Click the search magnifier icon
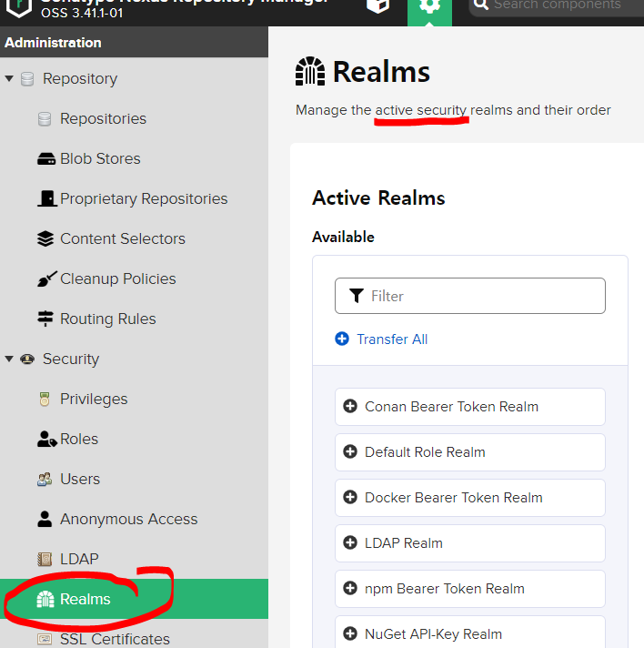The width and height of the screenshot is (644, 648). point(480,5)
